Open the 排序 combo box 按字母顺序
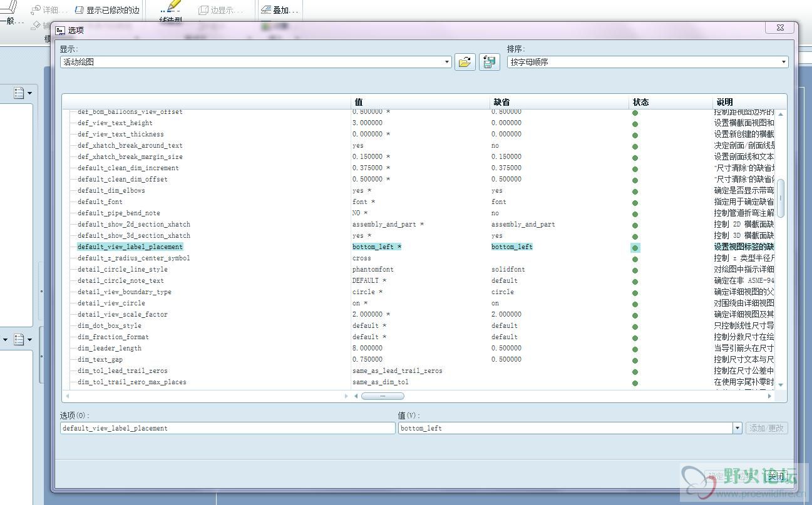The height and width of the screenshot is (505, 812). pyautogui.click(x=647, y=62)
